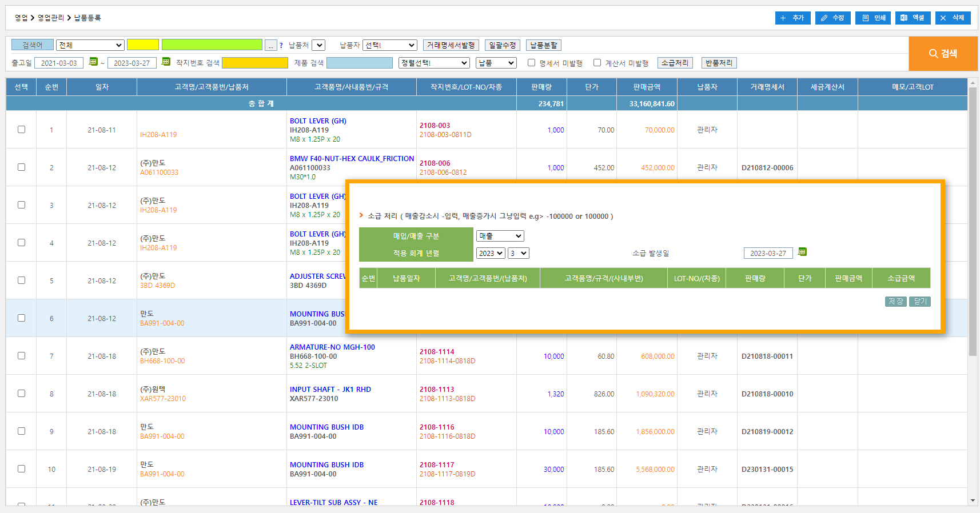Click the 영업관리 breadcrumb item
The image size is (980, 513).
tap(51, 18)
